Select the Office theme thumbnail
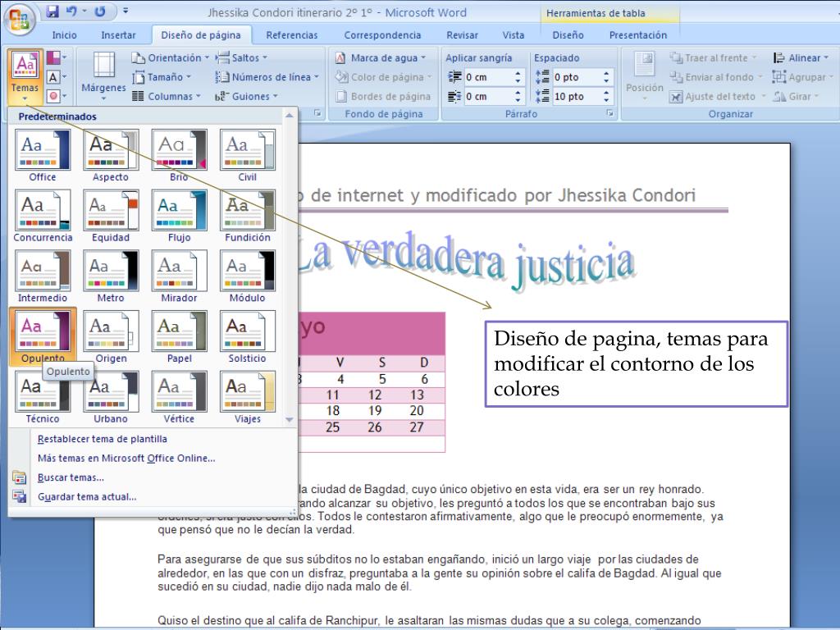Viewport: 840px width, 630px height. click(43, 155)
